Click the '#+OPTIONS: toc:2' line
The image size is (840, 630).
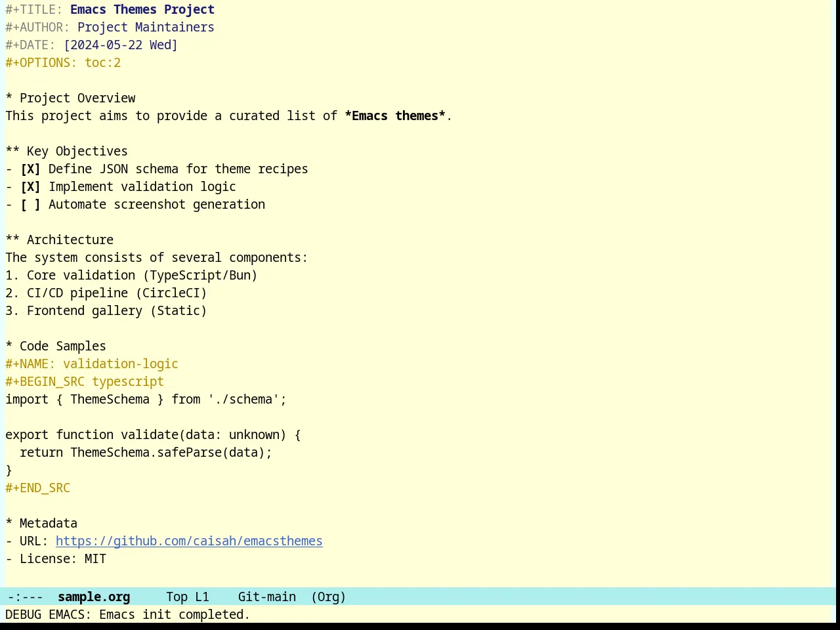coord(63,63)
